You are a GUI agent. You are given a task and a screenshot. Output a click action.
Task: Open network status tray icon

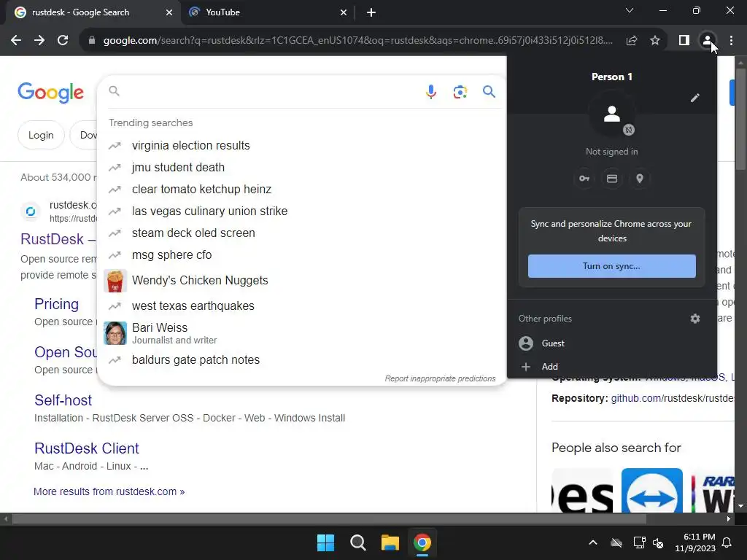pos(639,542)
